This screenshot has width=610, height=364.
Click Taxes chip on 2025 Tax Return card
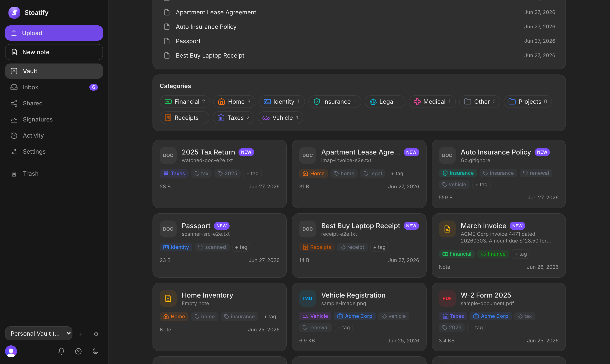[174, 173]
